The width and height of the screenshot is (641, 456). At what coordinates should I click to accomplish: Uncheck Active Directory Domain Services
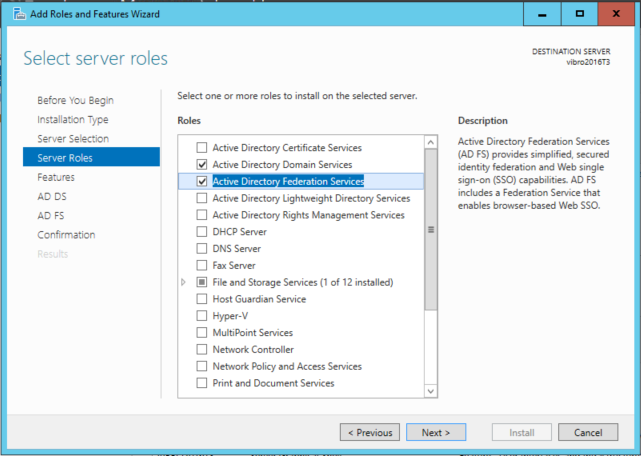(x=202, y=164)
